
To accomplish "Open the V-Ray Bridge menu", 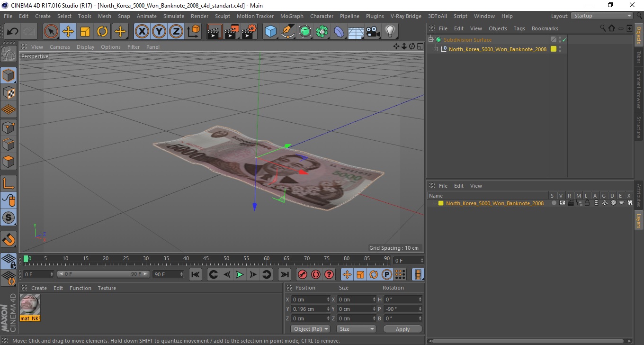I will 406,16.
